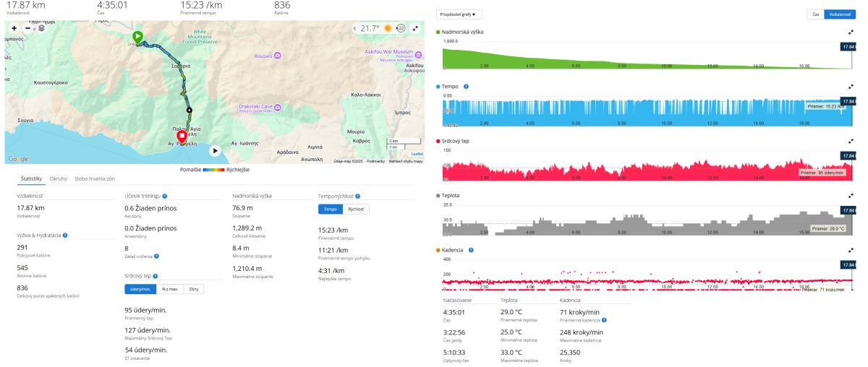Click the orange Kadencia legend dot
This screenshot has width=868, height=367.
coord(438,250)
